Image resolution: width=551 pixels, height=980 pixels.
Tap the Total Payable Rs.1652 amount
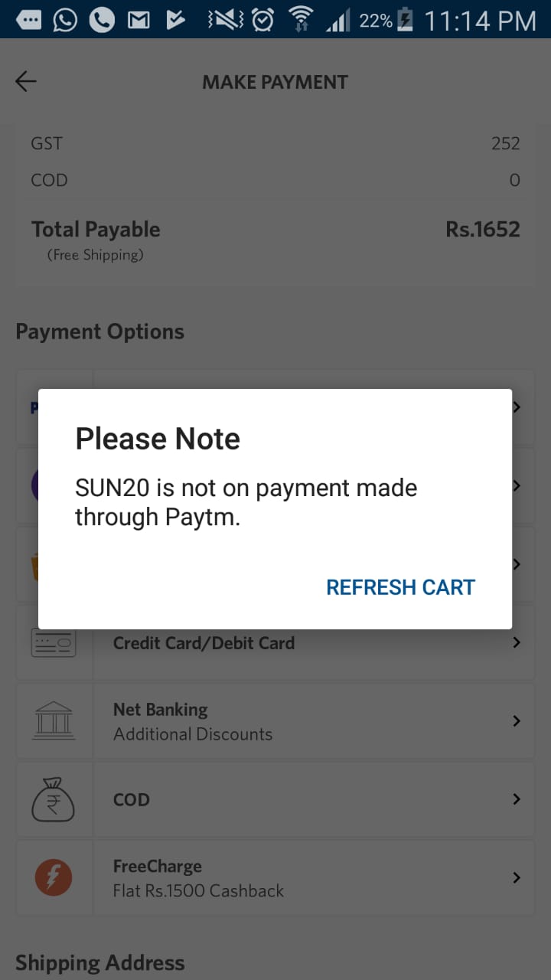482,229
